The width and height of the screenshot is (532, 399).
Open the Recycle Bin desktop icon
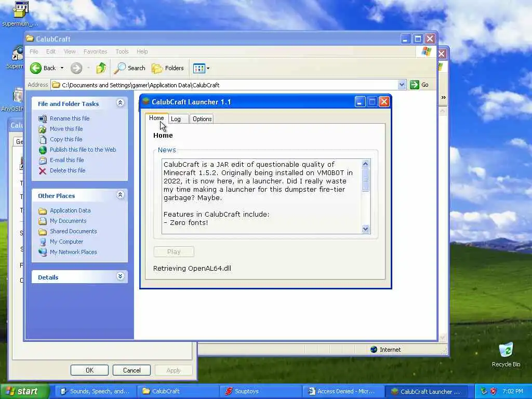(x=506, y=354)
